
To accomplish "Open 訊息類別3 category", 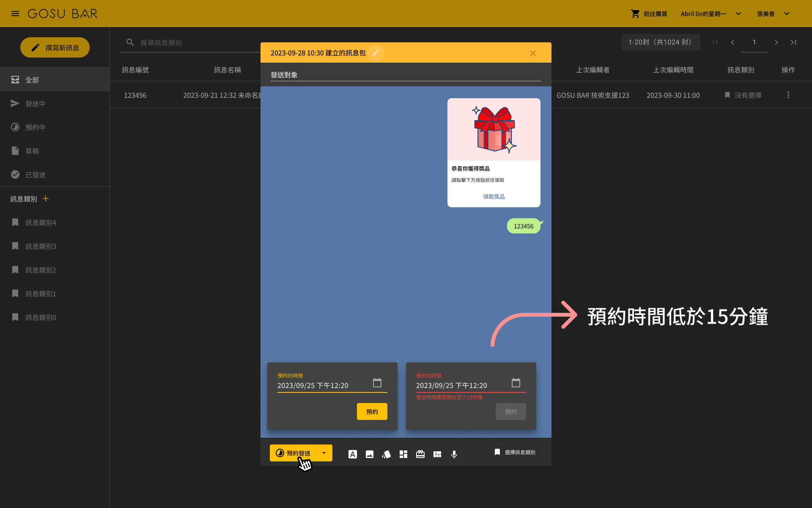I will click(55, 246).
